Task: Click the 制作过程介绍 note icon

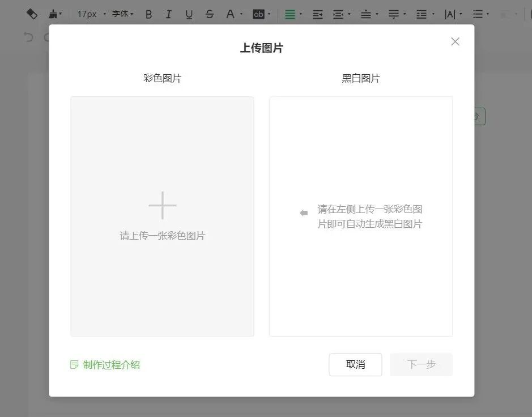Action: [74, 365]
